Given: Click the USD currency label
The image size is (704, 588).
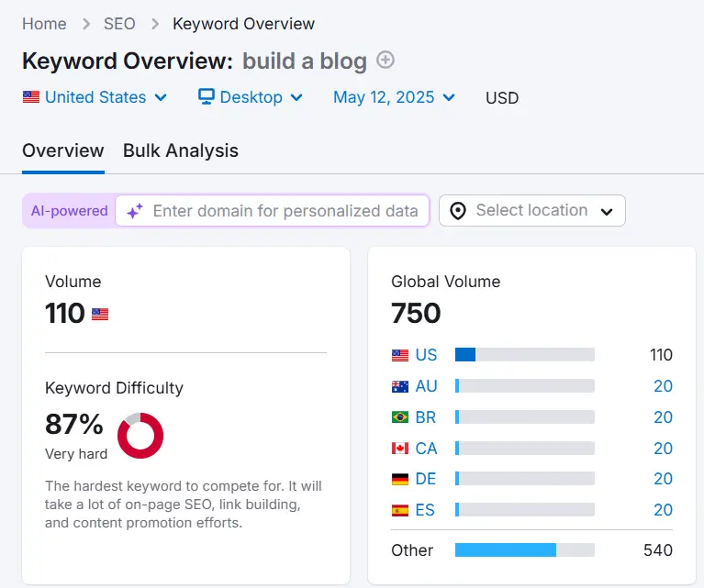Looking at the screenshot, I should point(502,98).
